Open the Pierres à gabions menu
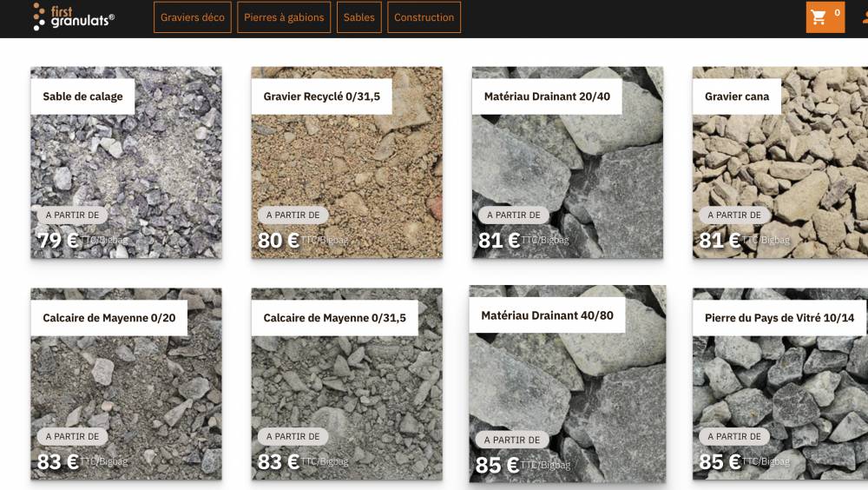Image resolution: width=868 pixels, height=490 pixels. tap(284, 17)
